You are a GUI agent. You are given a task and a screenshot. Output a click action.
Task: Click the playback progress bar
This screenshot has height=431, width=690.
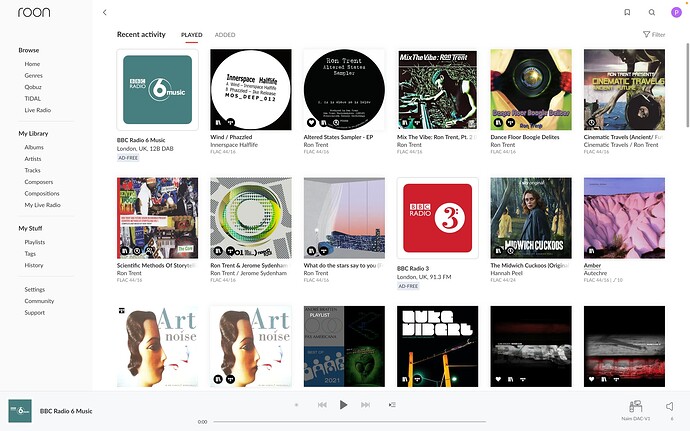[x=349, y=422]
